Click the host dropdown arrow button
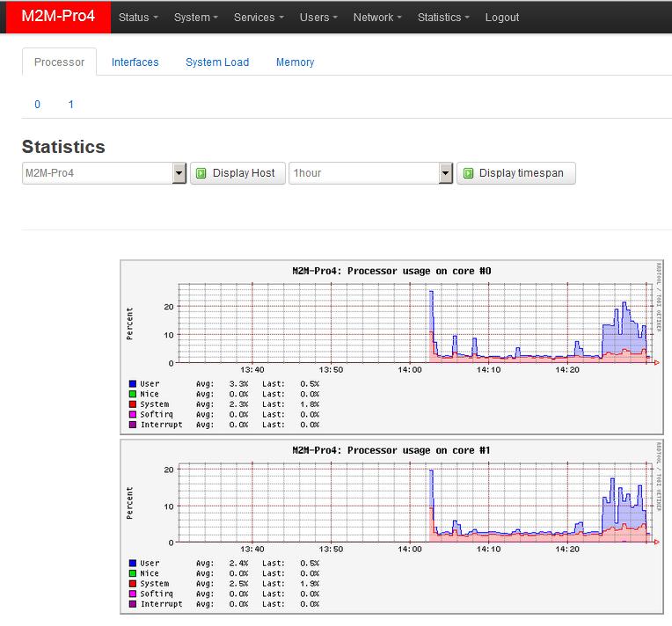 click(x=179, y=173)
